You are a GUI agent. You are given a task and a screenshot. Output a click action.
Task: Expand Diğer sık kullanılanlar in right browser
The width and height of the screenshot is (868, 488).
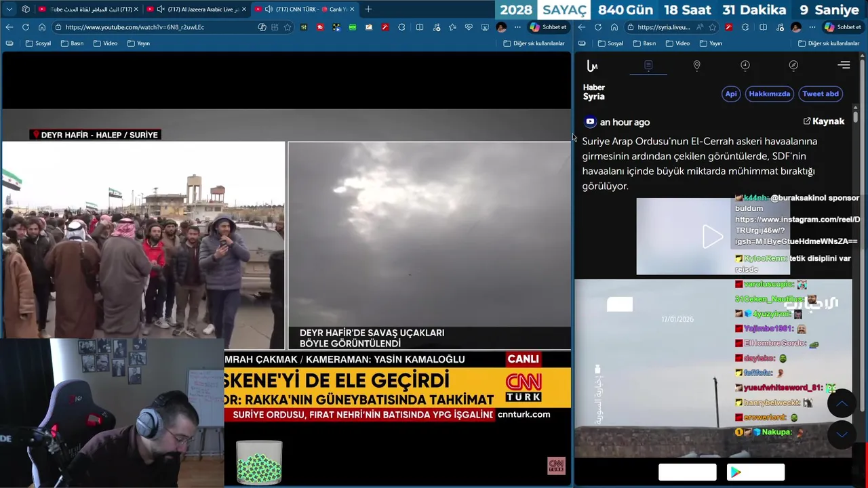point(829,43)
